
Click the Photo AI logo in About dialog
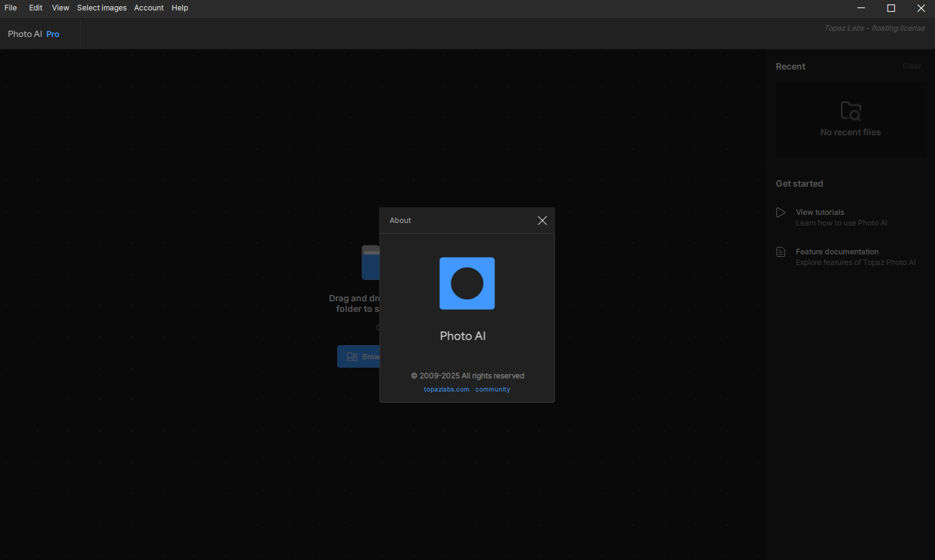467,283
